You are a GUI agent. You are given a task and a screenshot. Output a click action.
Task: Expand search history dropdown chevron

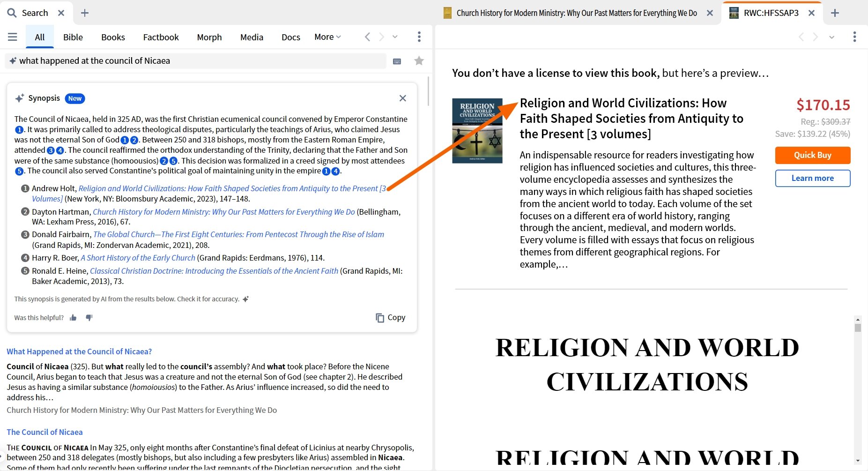tap(395, 37)
